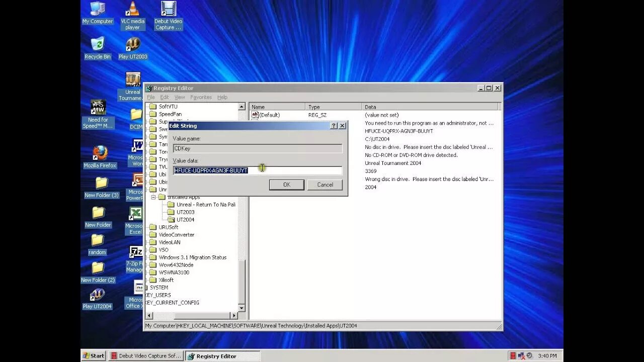Launch the Play UT2004 desktop shortcut

pyautogui.click(x=97, y=299)
